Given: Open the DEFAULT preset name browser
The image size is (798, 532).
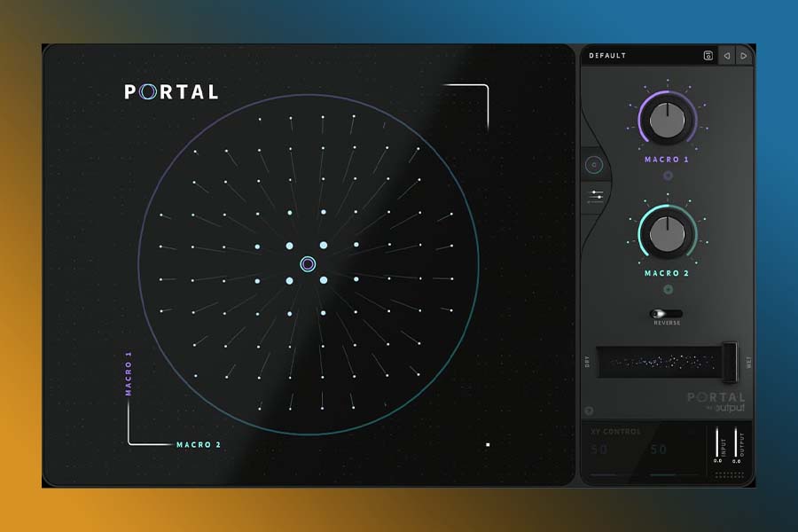Looking at the screenshot, I should 607,56.
